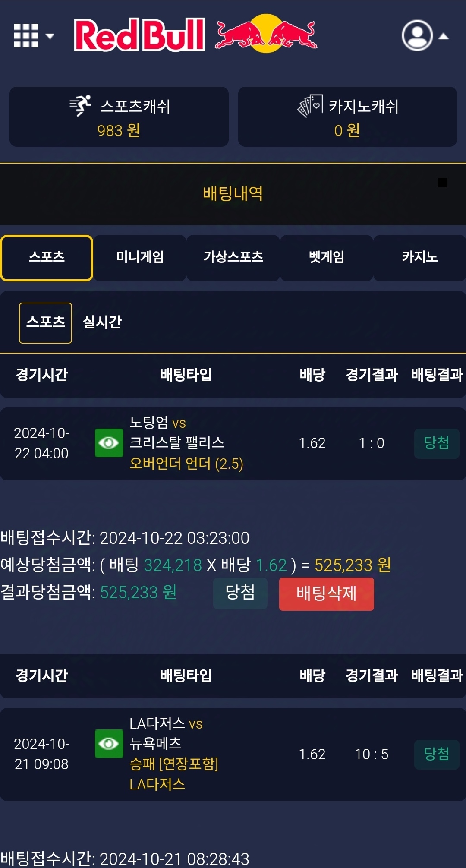Toggle eye icon for Nottingham match
The image size is (466, 868).
click(109, 442)
